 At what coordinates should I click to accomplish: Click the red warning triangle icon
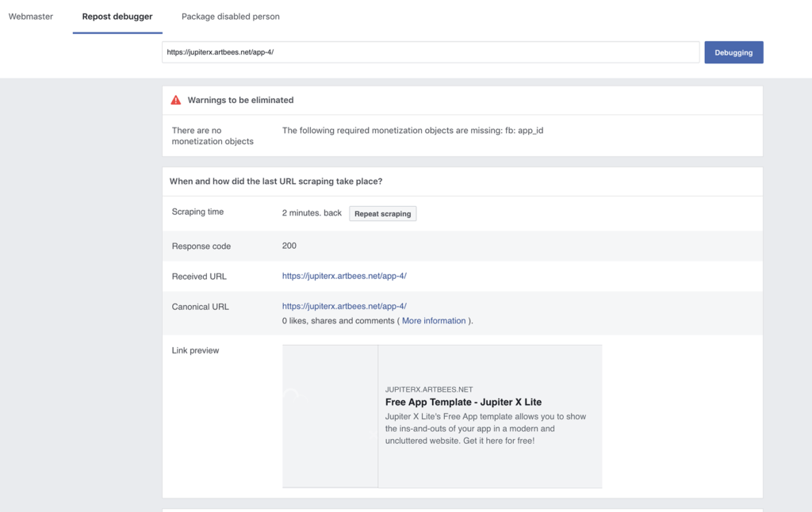click(176, 101)
